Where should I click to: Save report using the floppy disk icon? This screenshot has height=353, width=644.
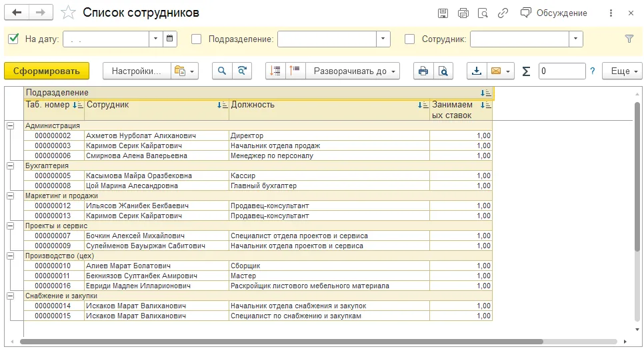[443, 13]
